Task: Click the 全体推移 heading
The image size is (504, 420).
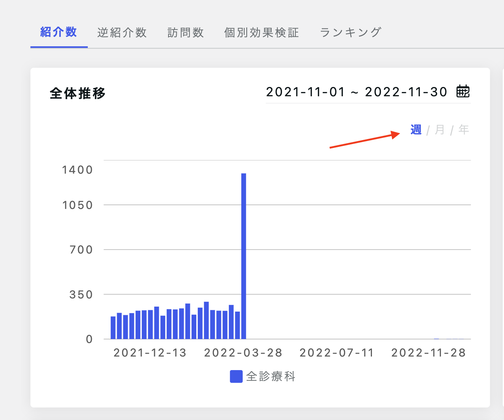Action: [x=78, y=93]
